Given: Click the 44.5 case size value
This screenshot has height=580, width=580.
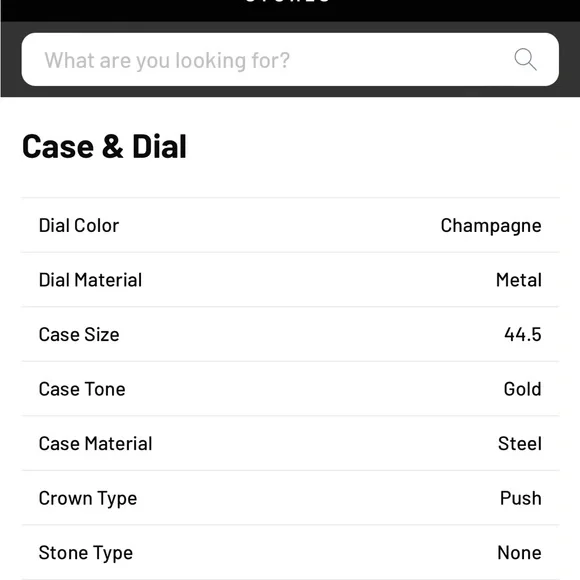Looking at the screenshot, I should 523,334.
